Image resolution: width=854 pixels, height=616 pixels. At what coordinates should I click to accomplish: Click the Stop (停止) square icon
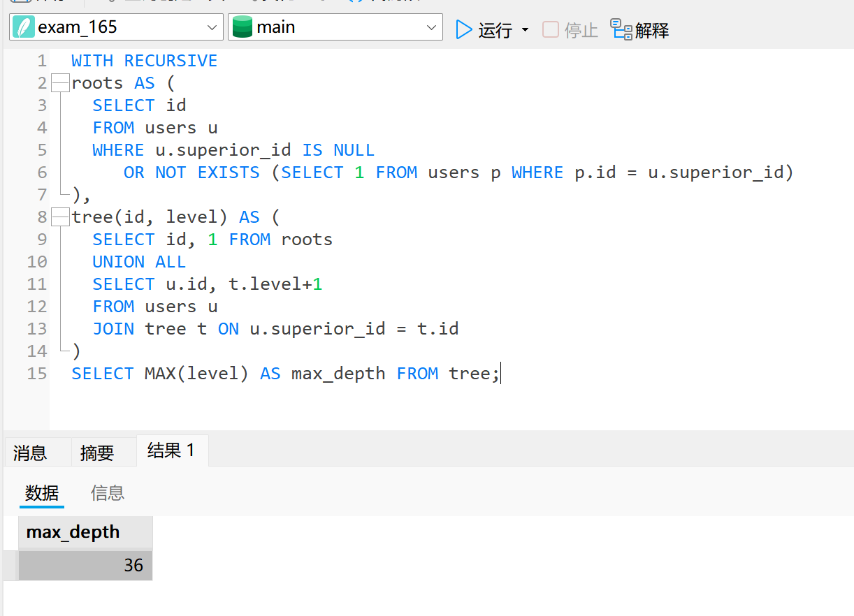551,29
